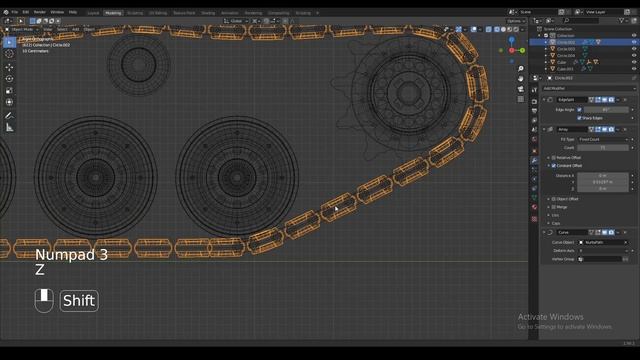This screenshot has height=360, width=640.
Task: Open the Edit menu
Action: (x=26, y=12)
